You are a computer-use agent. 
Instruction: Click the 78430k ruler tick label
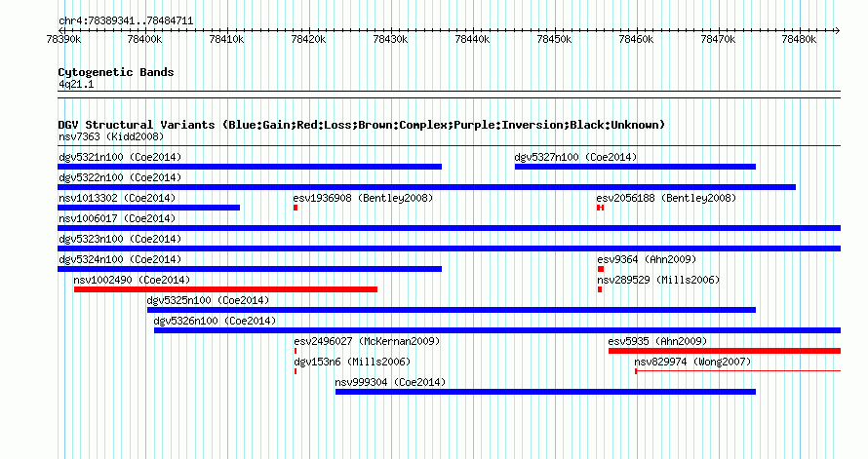(390, 39)
